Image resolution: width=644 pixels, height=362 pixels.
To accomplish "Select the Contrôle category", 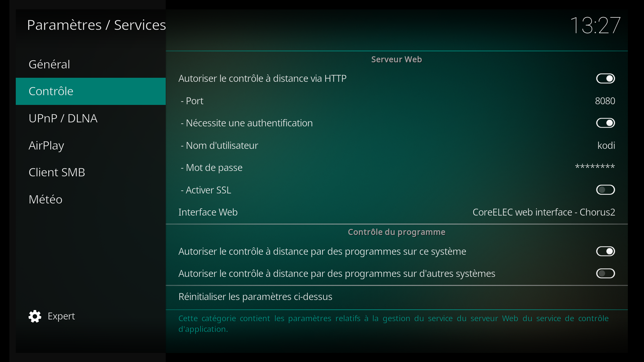I will (x=91, y=91).
